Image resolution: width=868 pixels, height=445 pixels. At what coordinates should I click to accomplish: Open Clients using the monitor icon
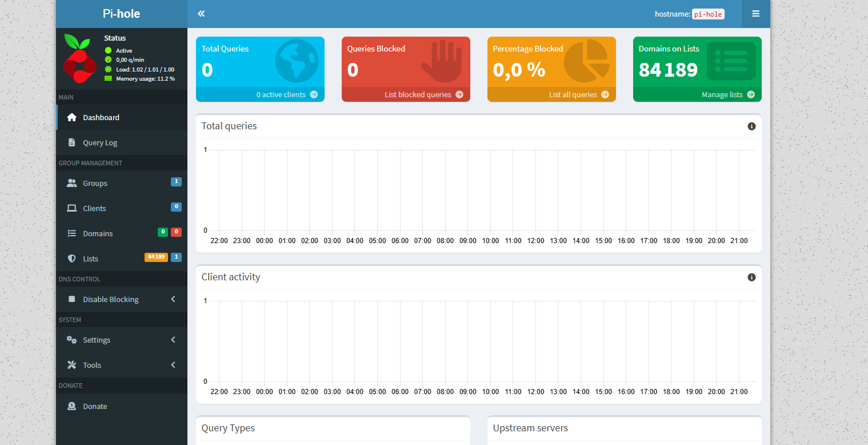click(71, 208)
